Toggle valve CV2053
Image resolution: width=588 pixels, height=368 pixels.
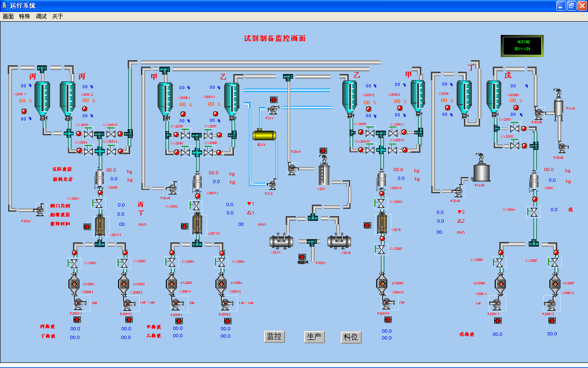click(x=89, y=134)
